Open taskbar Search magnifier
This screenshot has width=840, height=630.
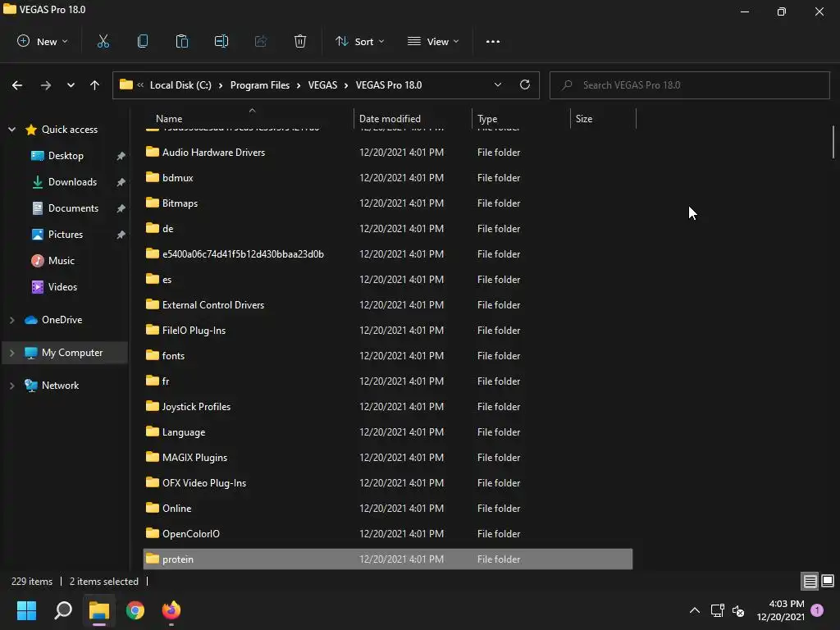point(63,610)
